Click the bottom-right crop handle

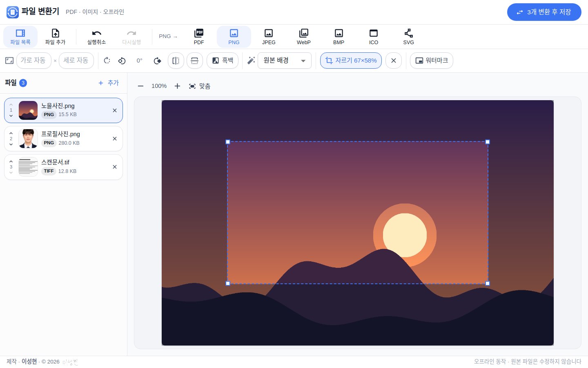click(x=488, y=283)
